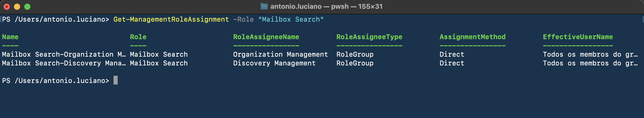Image resolution: width=644 pixels, height=118 pixels.
Task: Click the Organization Management assignee value
Action: pos(280,54)
